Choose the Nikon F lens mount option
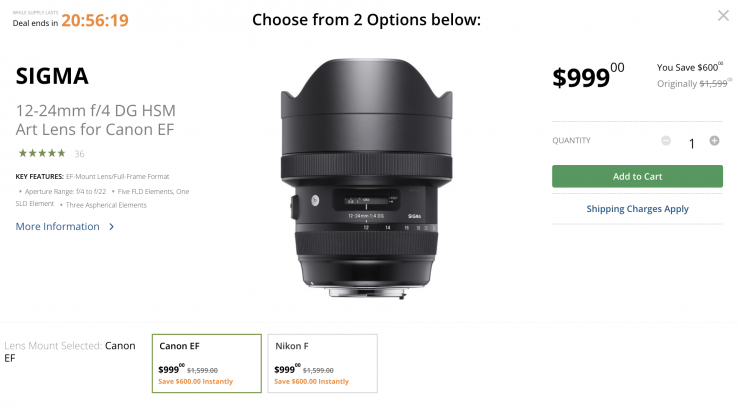The width and height of the screenshot is (740, 415). point(322,362)
